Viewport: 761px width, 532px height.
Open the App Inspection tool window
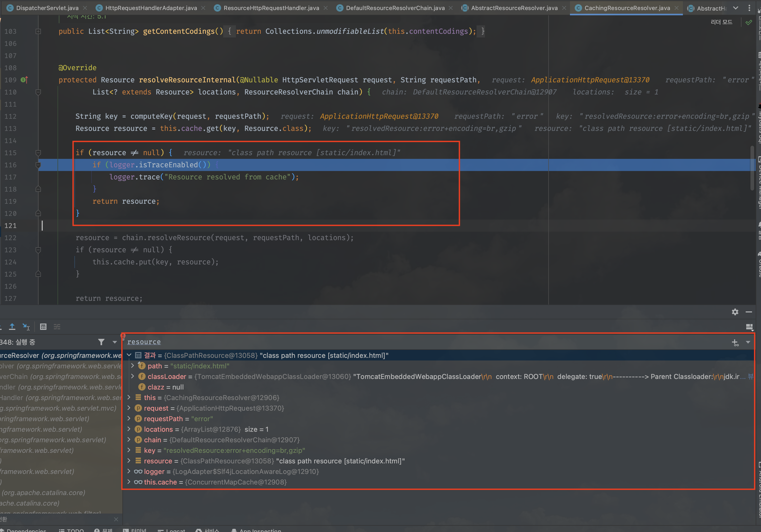[260, 530]
